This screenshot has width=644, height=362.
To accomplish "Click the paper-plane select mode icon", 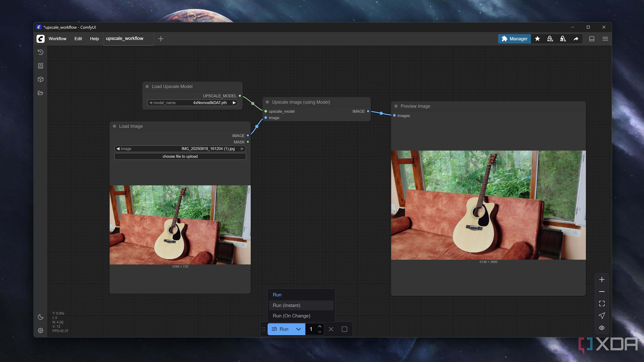I will pyautogui.click(x=602, y=316).
